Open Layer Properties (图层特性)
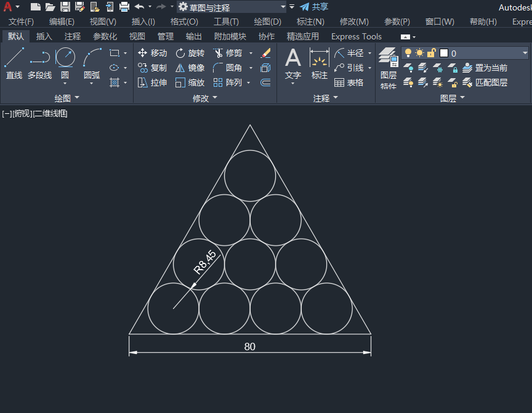 [x=389, y=68]
